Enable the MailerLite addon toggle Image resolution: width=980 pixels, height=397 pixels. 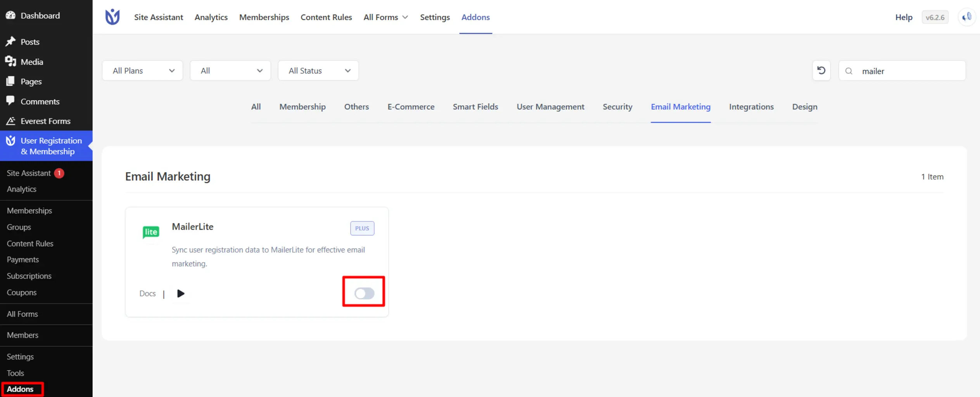click(x=364, y=293)
